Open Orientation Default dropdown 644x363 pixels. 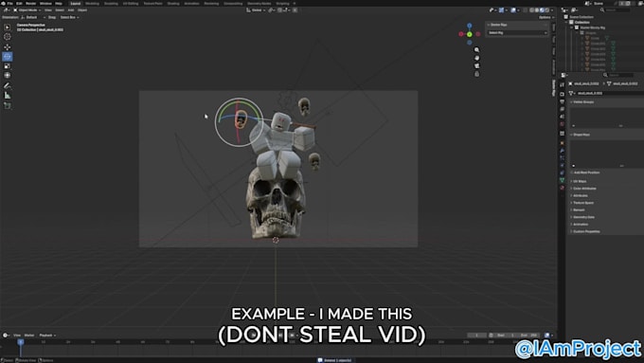click(33, 17)
